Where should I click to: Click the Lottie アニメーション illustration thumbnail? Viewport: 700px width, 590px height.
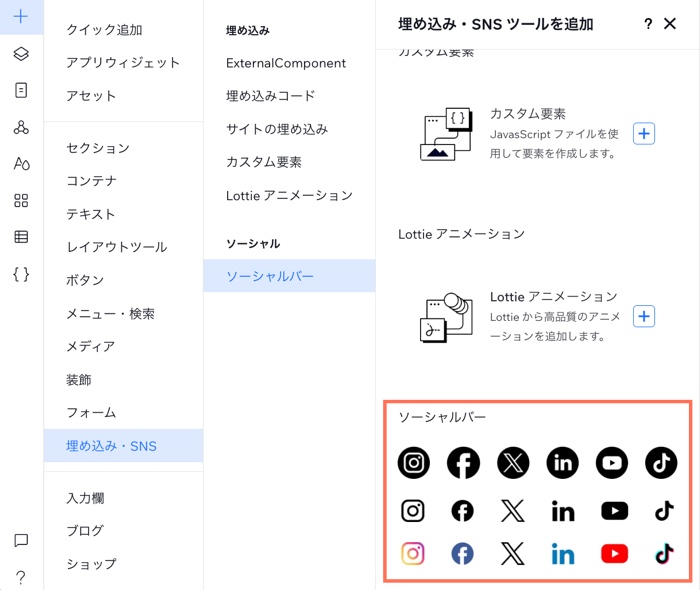coord(446,317)
